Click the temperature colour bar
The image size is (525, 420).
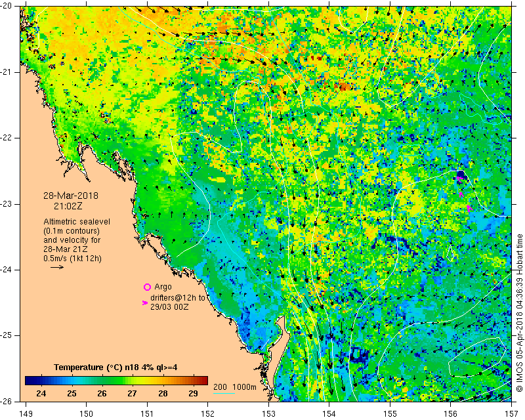pos(117,381)
